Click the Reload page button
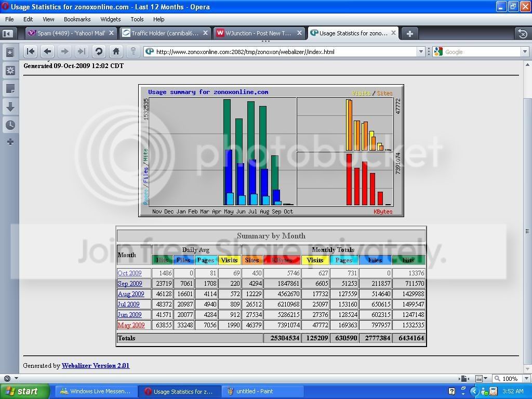Image resolution: width=532 pixels, height=399 pixels. coord(99,51)
